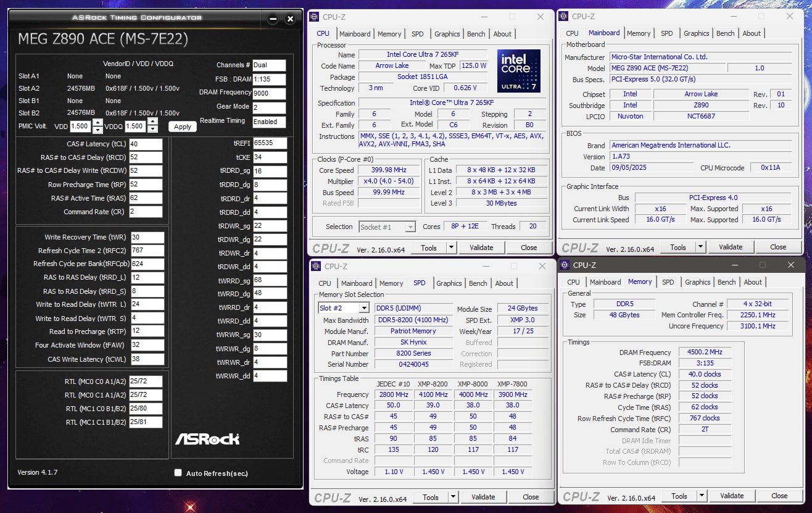Click the 'NCT6687' LPCIO value
812x513 pixels.
point(701,116)
